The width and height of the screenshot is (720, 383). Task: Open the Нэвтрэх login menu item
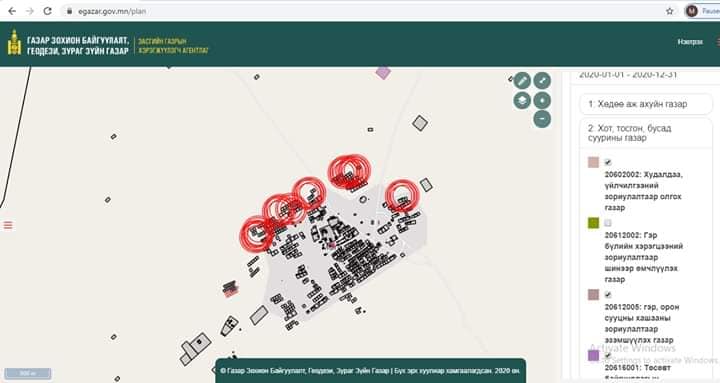pyautogui.click(x=690, y=42)
